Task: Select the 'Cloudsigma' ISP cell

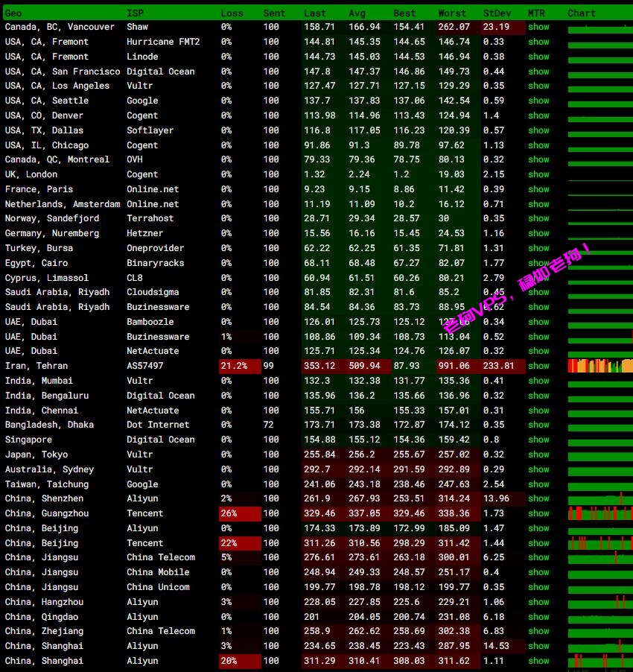Action: (153, 292)
